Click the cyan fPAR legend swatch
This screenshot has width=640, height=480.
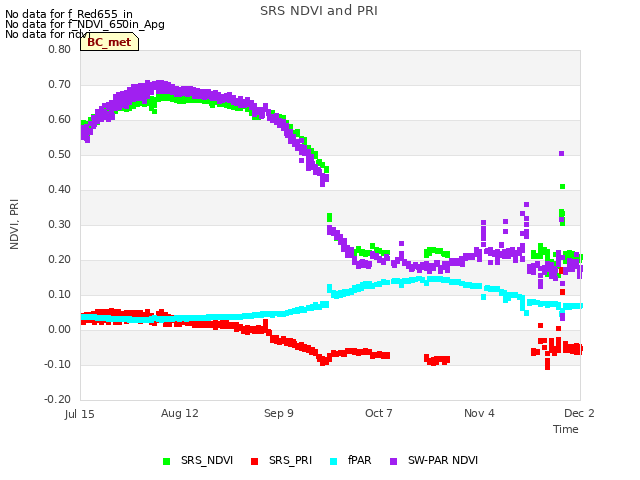pos(333,461)
